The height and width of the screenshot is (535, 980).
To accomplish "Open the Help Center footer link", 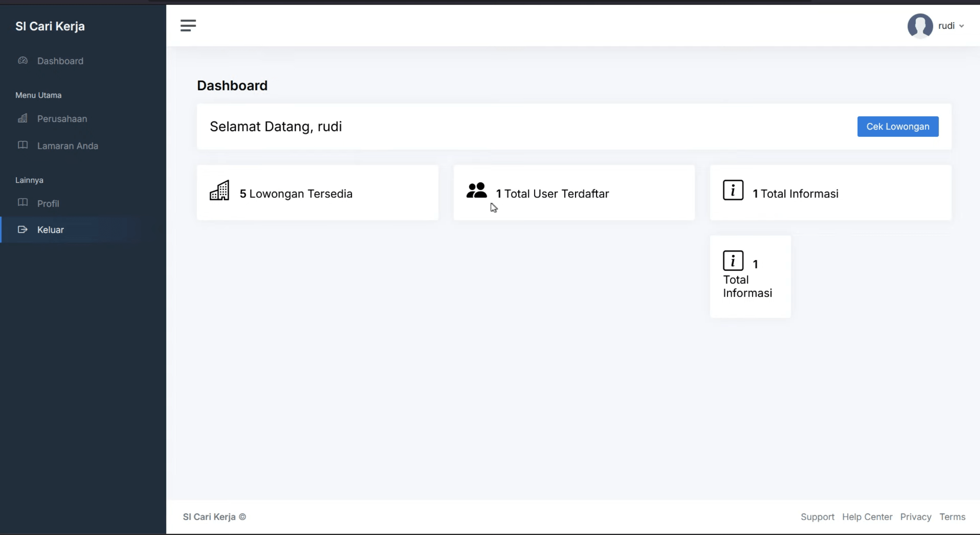I will pos(867,517).
